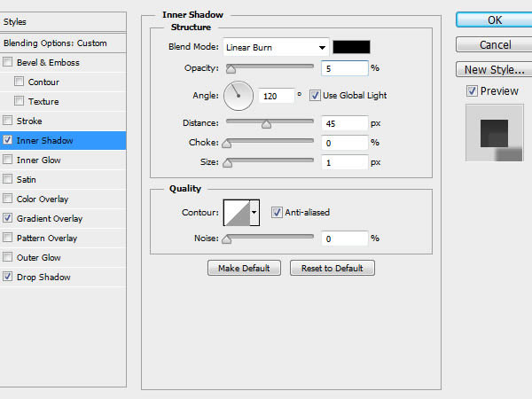Click the New Style button

point(495,69)
